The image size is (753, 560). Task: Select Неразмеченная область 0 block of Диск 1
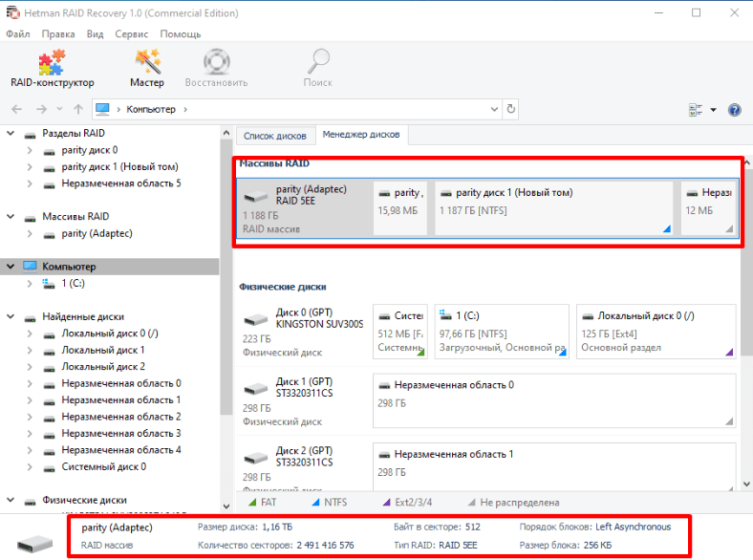click(x=554, y=400)
